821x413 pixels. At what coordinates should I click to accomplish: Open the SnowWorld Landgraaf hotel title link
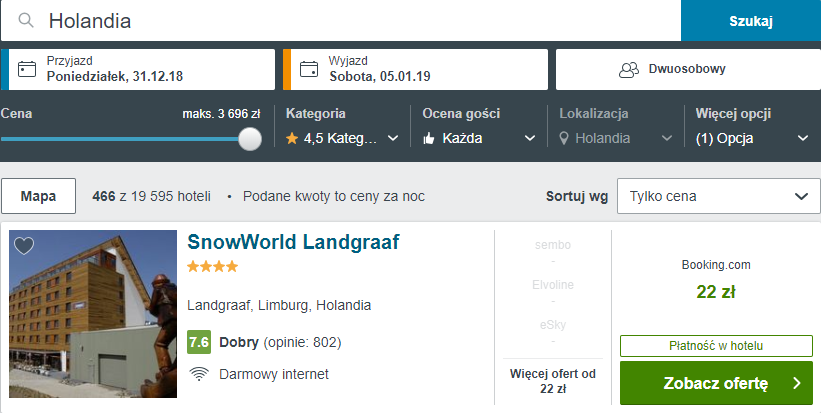pos(293,242)
